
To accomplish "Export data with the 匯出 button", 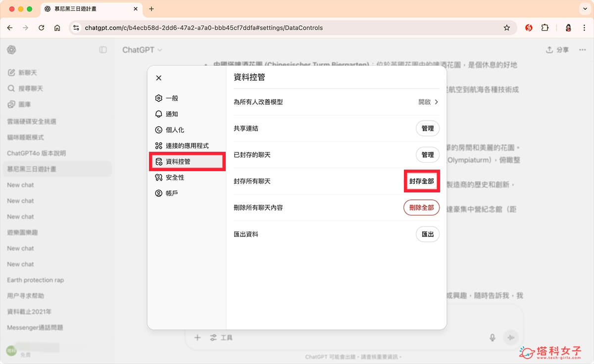I will (427, 234).
